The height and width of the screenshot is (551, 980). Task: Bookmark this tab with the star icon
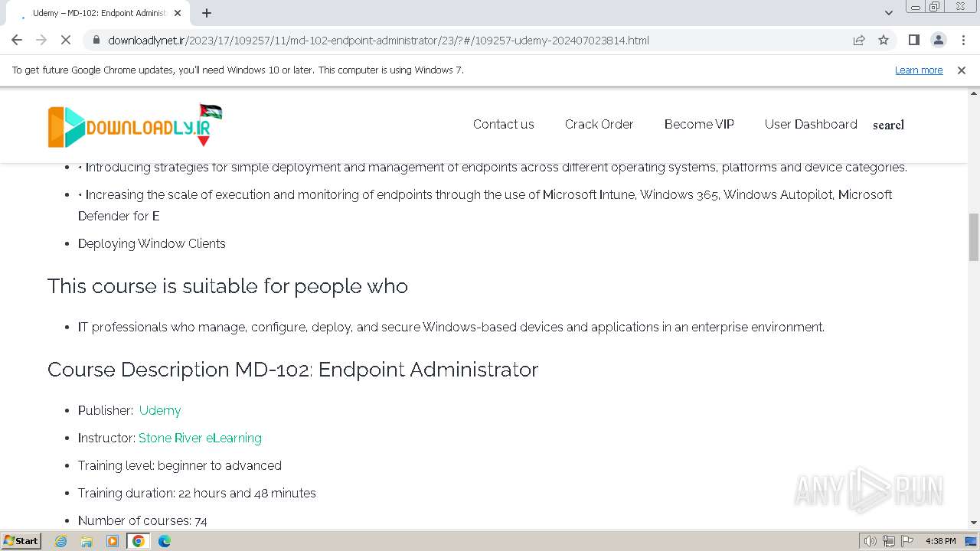(x=884, y=40)
